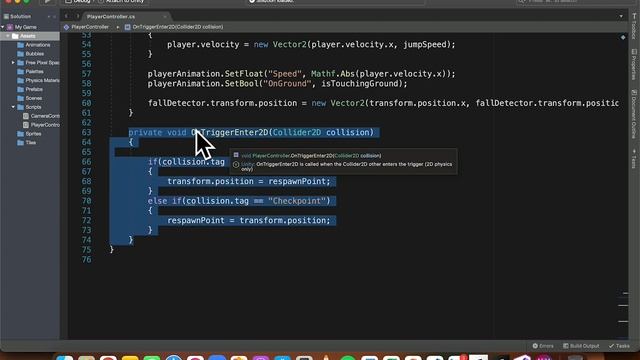Open the Attach to Unity target selector

[122, 2]
